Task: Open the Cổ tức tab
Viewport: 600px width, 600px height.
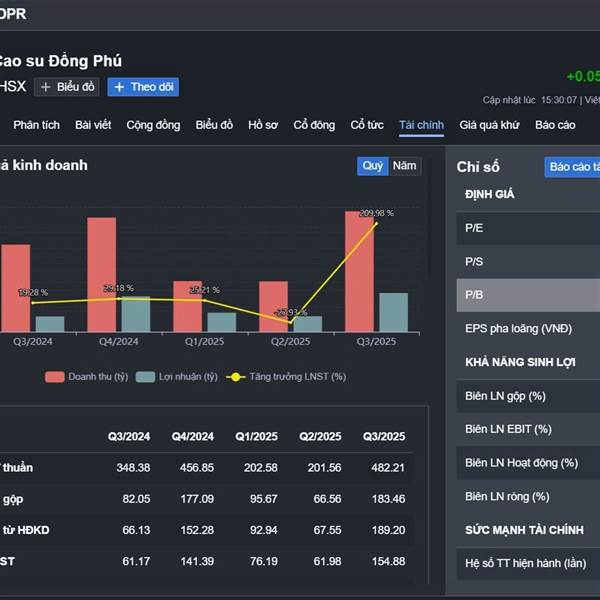Action: point(367,125)
